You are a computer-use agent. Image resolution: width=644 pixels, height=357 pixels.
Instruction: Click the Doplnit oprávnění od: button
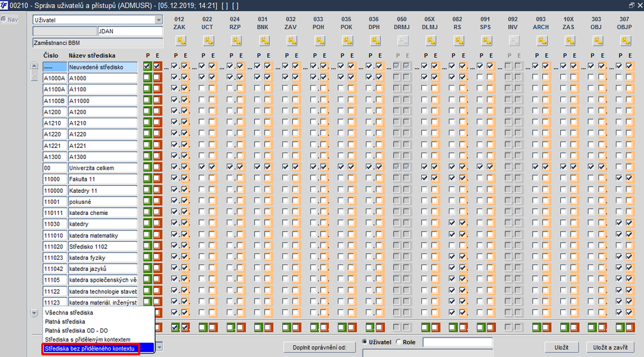(x=319, y=347)
